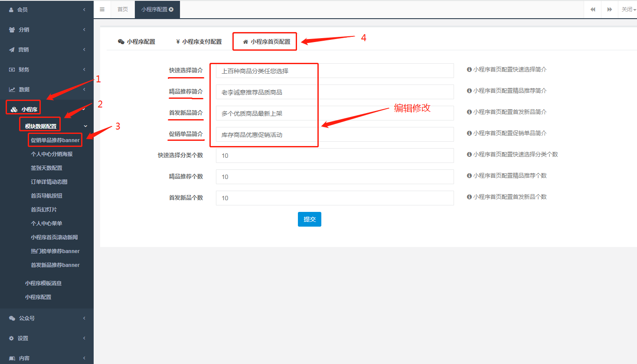Click the hamburger menu toggle icon
Image resolution: width=637 pixels, height=364 pixels.
click(x=102, y=9)
